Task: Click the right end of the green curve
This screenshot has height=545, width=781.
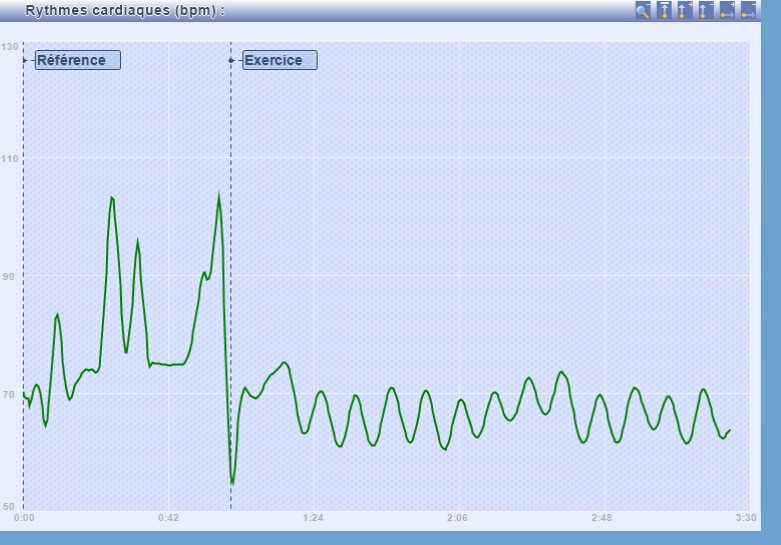Action: point(730,430)
